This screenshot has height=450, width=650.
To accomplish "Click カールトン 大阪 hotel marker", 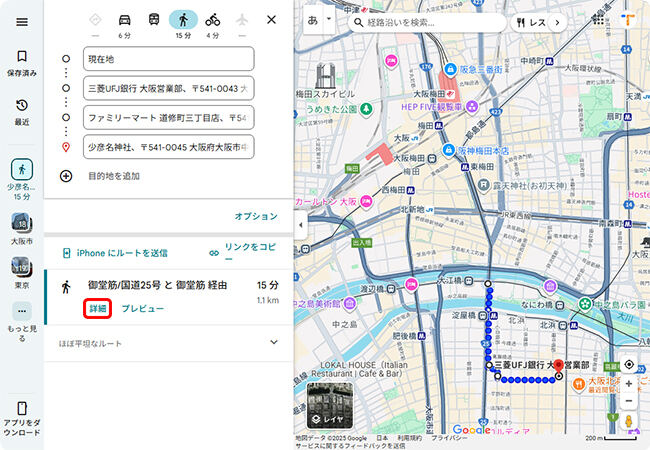I will pyautogui.click(x=366, y=201).
